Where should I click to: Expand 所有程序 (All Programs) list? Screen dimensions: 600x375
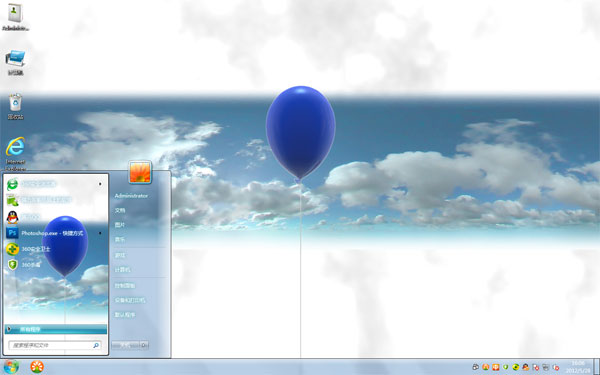(56, 329)
